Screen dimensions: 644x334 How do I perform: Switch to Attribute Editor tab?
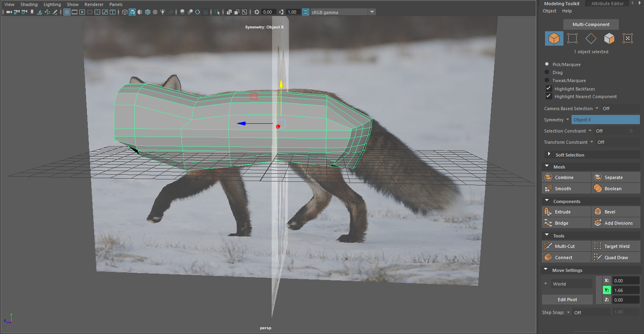(607, 4)
